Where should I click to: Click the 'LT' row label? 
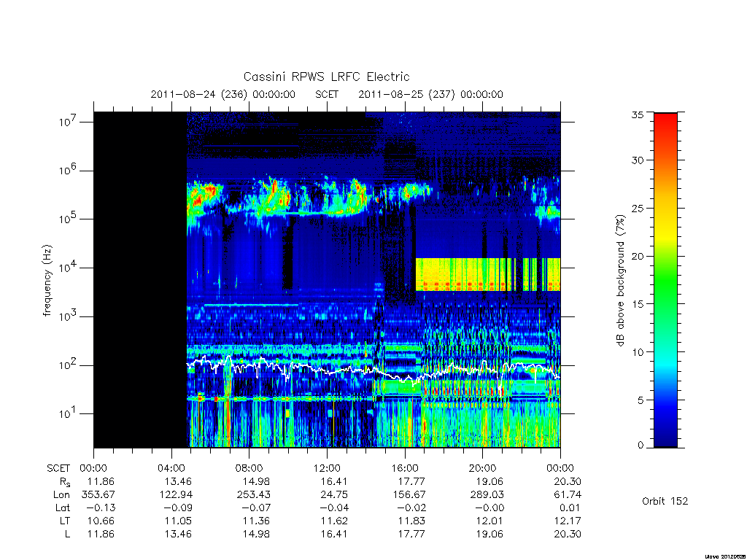click(x=65, y=521)
